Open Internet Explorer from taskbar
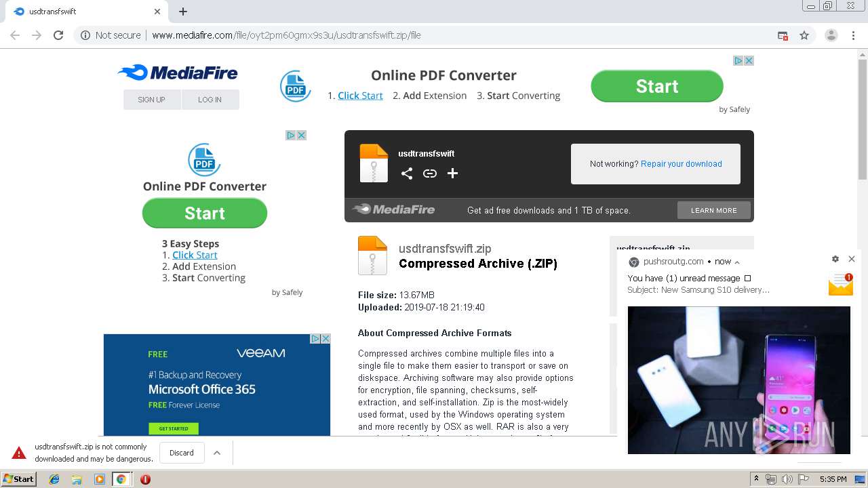The image size is (868, 488). tap(54, 479)
